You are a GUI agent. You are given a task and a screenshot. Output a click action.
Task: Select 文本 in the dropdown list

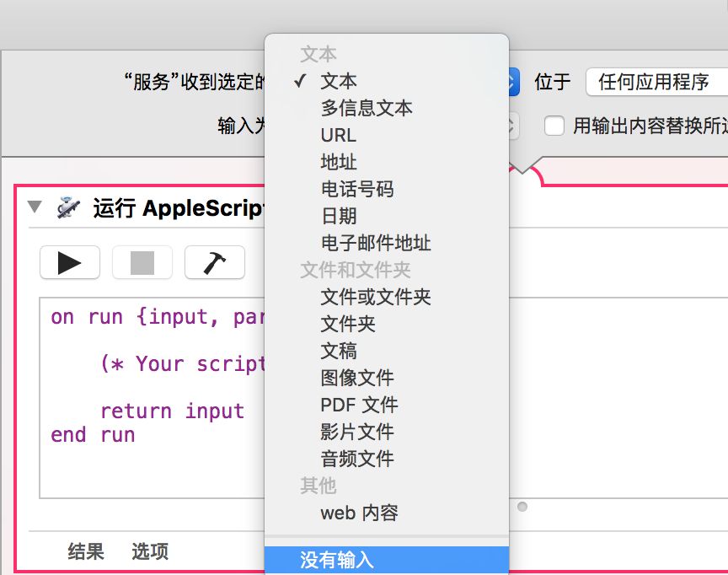point(386,81)
